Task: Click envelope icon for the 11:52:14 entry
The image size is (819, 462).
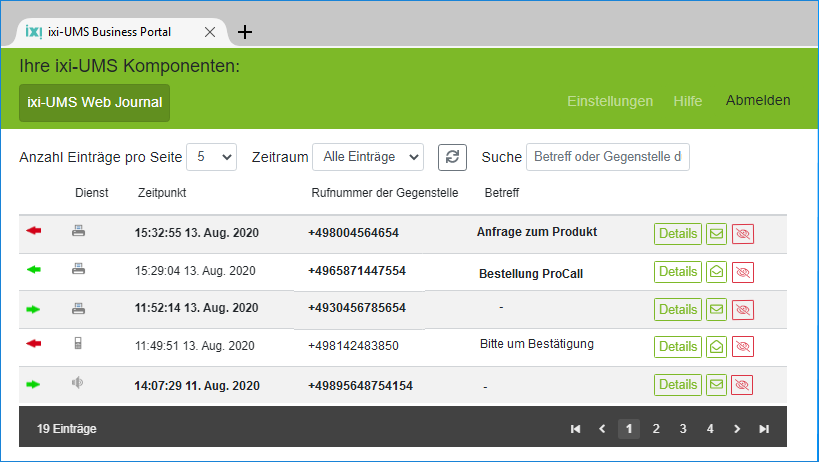Action: point(716,310)
